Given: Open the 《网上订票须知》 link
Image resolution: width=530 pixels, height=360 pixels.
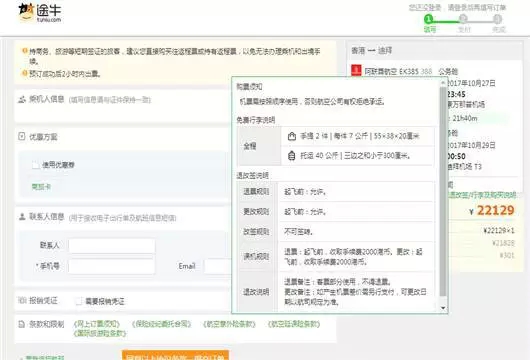Looking at the screenshot, I should [x=97, y=324].
